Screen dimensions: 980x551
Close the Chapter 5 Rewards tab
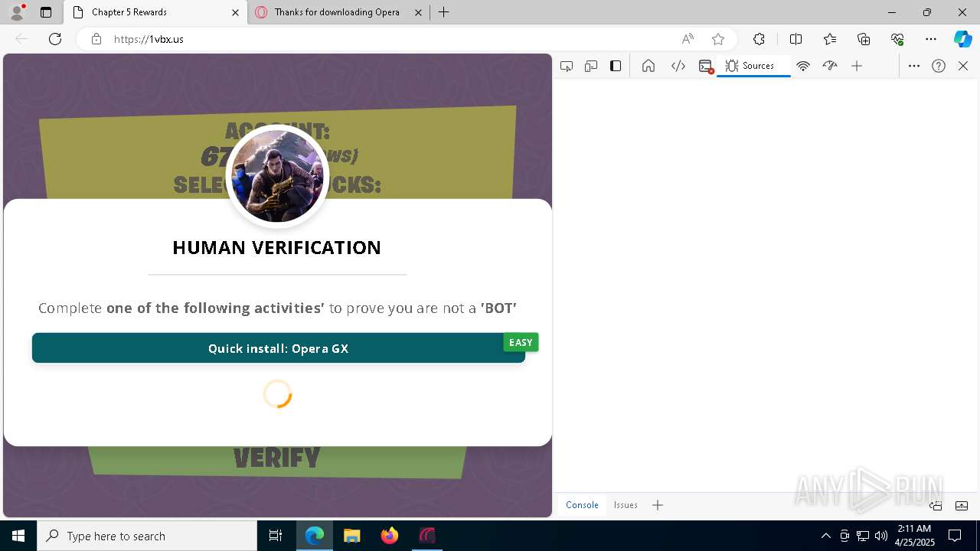click(x=235, y=12)
